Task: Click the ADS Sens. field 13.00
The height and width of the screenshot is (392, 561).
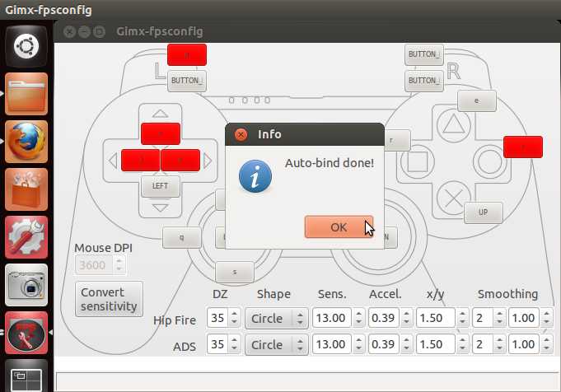Action: [332, 344]
